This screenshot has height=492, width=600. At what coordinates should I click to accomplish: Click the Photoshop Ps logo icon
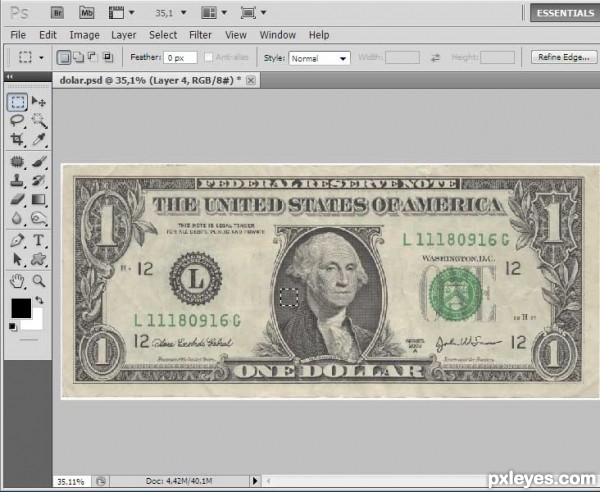pos(19,13)
